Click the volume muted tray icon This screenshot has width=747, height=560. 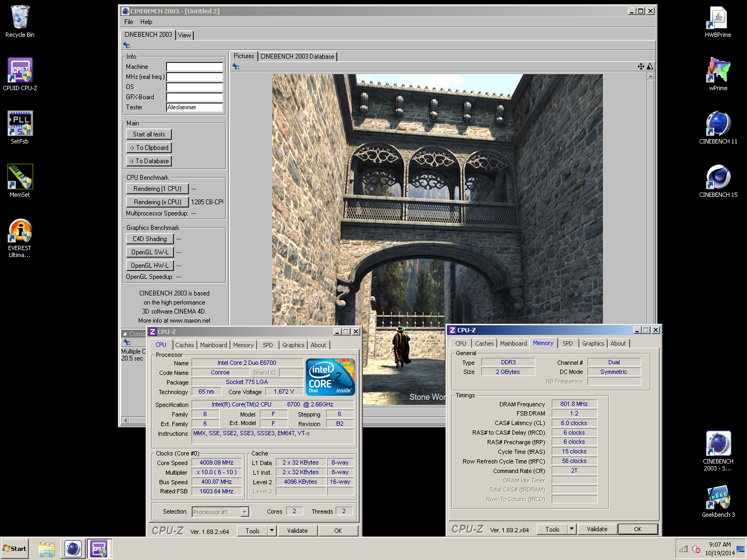696,549
